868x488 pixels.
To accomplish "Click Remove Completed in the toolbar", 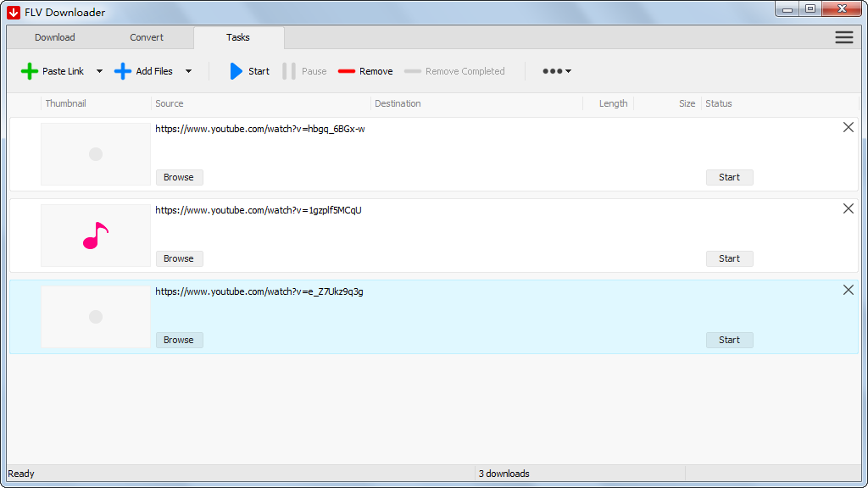I will pyautogui.click(x=454, y=71).
